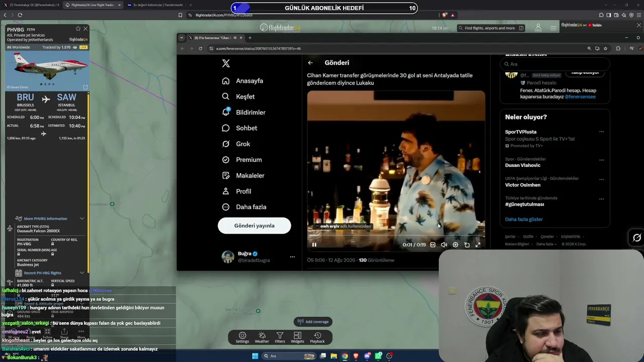Open Anasayfa in the X sidebar
Screen dimensions: 644x362
point(243,81)
